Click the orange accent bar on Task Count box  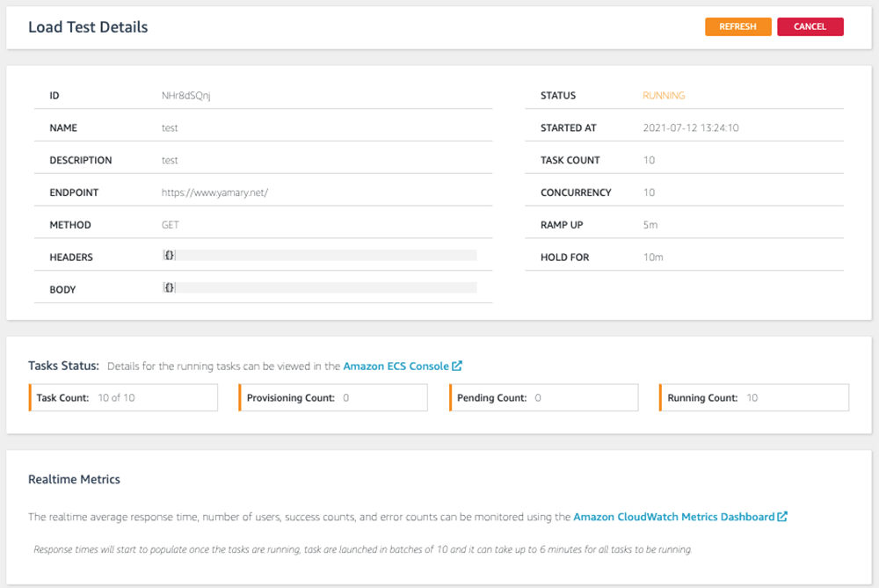point(30,397)
